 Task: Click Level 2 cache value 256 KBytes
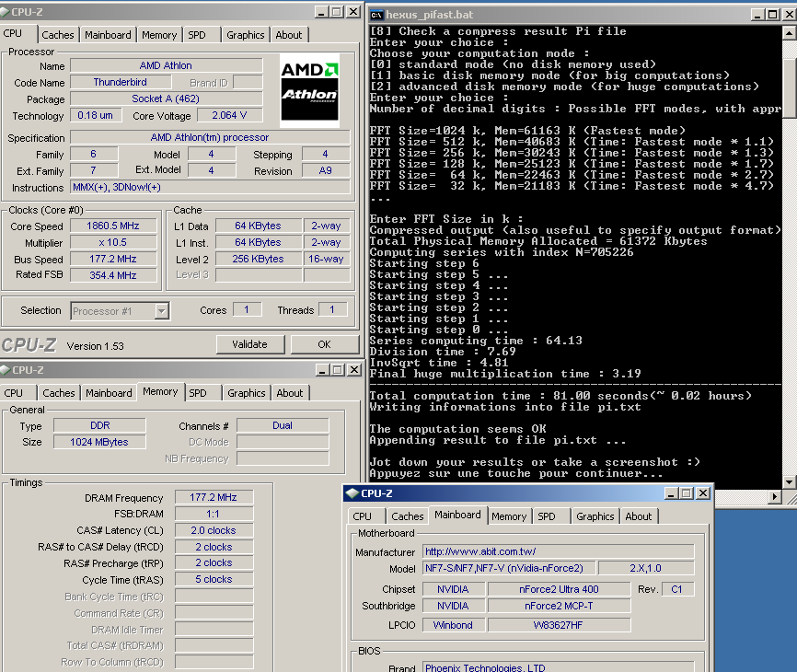coord(259,259)
